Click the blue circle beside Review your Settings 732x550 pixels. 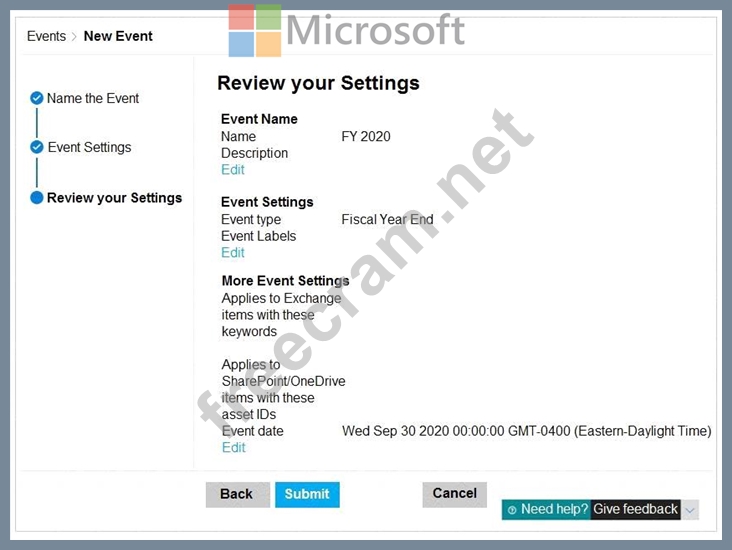(x=37, y=198)
